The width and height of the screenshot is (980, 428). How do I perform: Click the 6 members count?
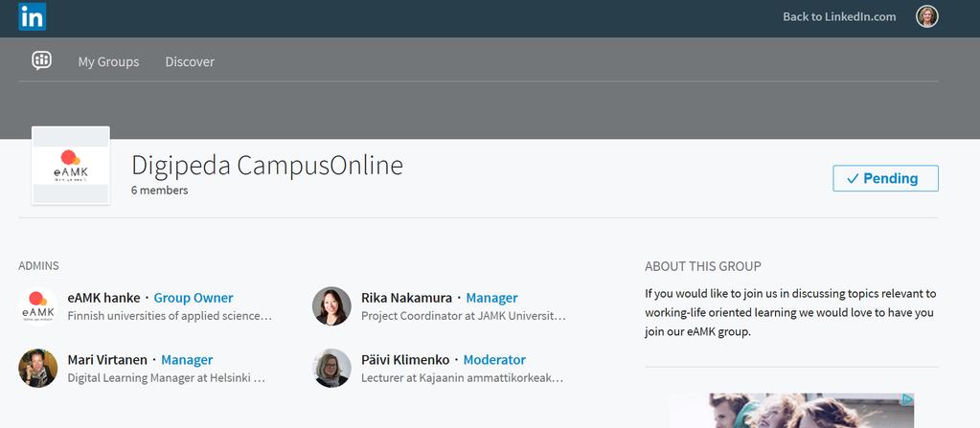point(159,191)
